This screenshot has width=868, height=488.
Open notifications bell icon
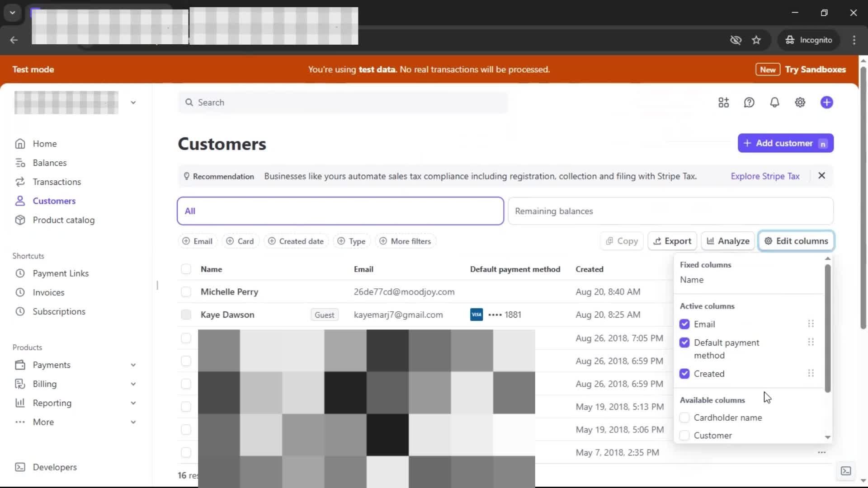[774, 103]
